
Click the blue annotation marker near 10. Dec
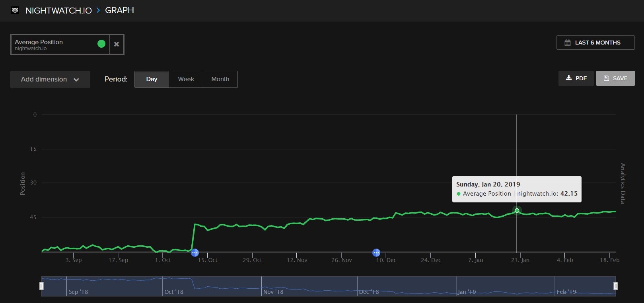point(376,252)
